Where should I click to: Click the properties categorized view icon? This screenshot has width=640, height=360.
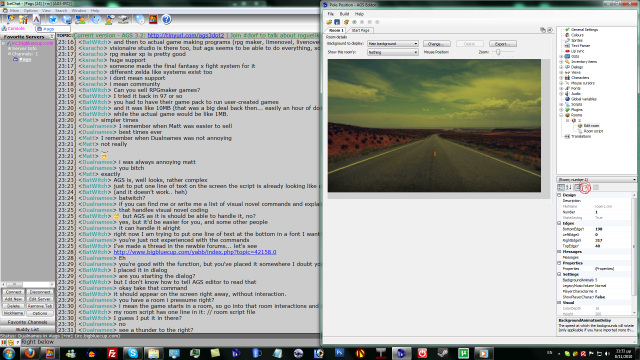tap(561, 187)
